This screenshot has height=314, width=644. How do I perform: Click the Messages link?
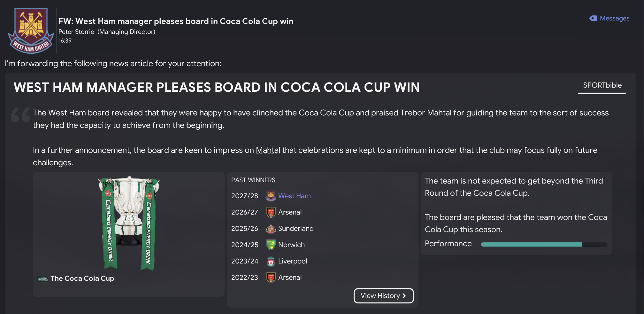[614, 19]
